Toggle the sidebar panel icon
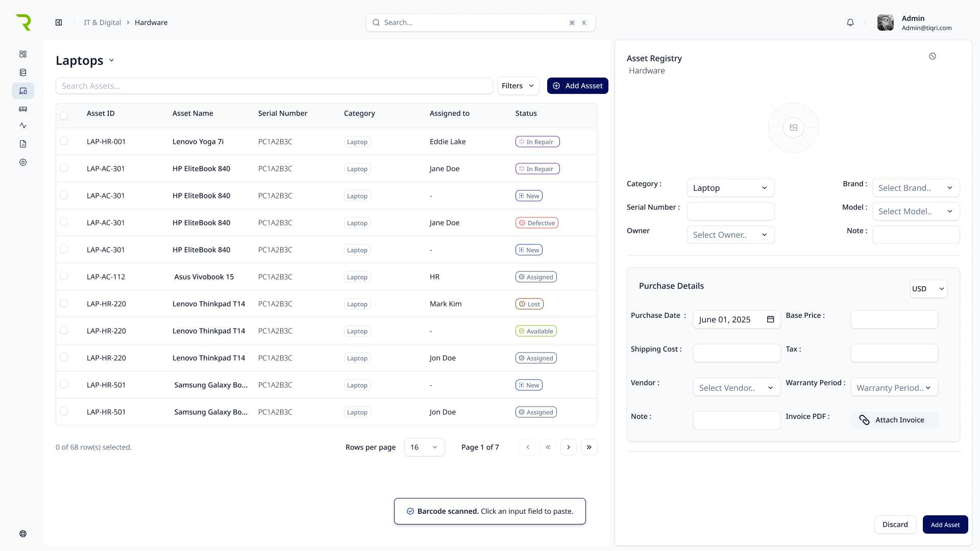Image resolution: width=980 pixels, height=551 pixels. (59, 22)
